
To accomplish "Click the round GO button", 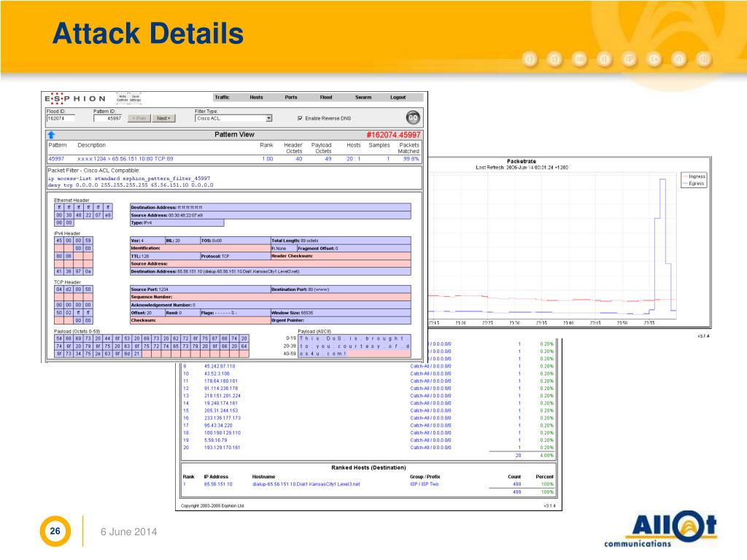I will (x=413, y=117).
